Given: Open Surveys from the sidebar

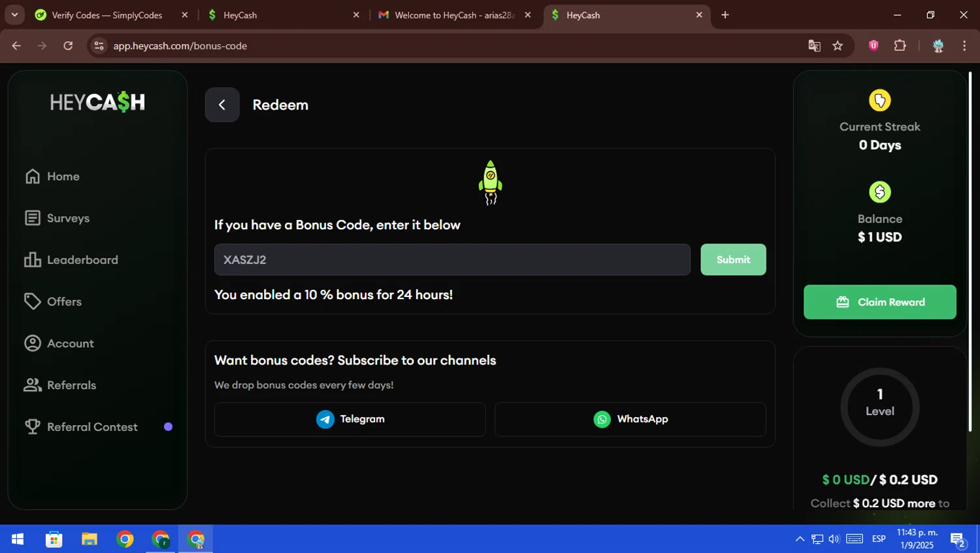Looking at the screenshot, I should tap(57, 218).
